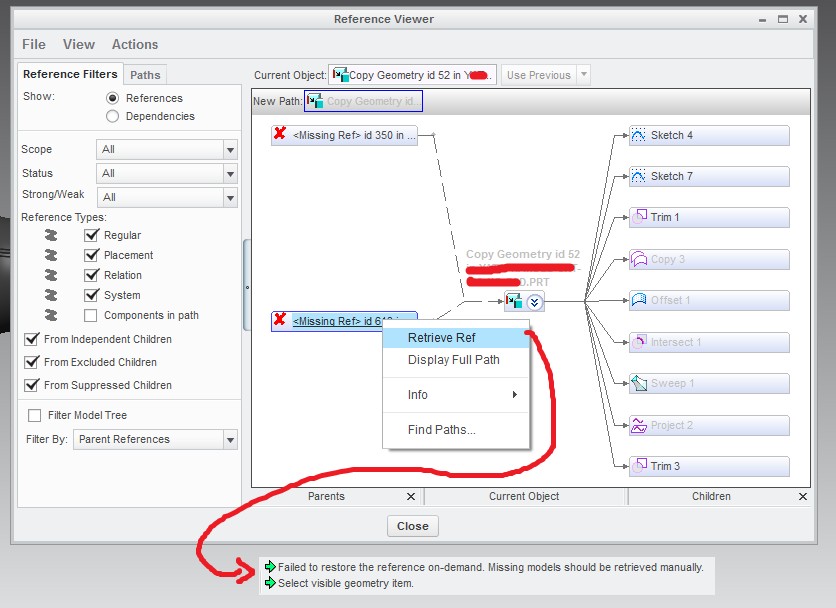Click the red X on the highlighted Missing Ref
Image resolution: width=836 pixels, height=608 pixels.
pos(280,319)
